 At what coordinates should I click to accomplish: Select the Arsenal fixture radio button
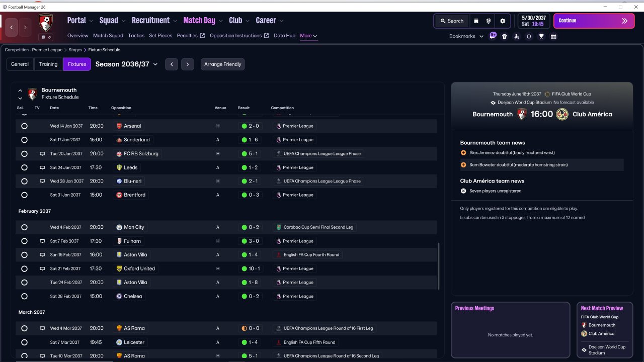(24, 126)
